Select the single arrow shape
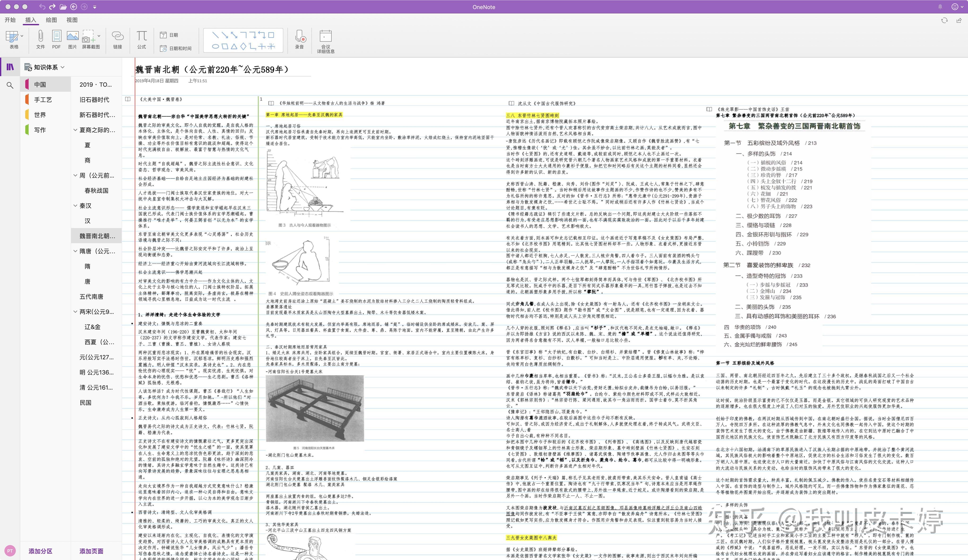The image size is (968, 560). pyautogui.click(x=225, y=35)
